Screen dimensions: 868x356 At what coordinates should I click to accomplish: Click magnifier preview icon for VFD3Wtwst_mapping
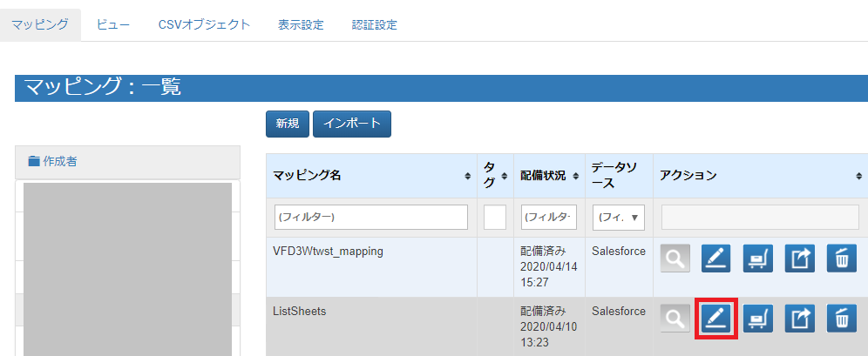coord(675,259)
